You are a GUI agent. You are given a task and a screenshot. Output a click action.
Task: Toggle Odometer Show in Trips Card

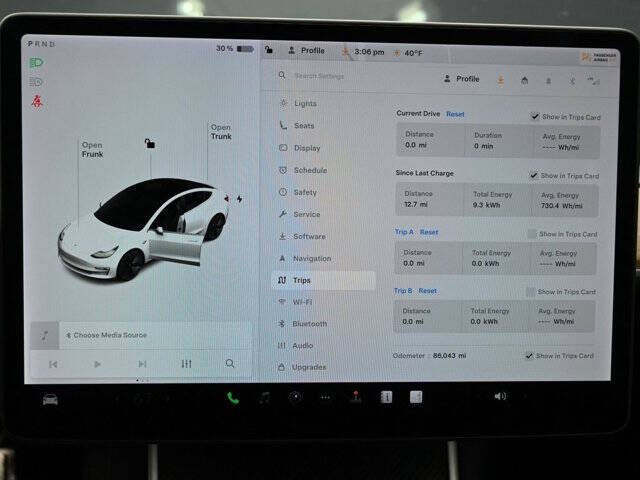(529, 356)
